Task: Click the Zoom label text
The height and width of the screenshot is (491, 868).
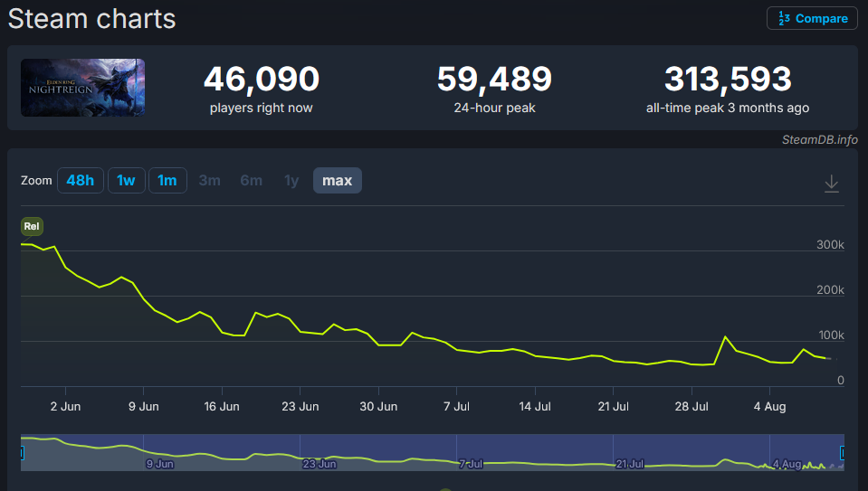Action: (36, 180)
